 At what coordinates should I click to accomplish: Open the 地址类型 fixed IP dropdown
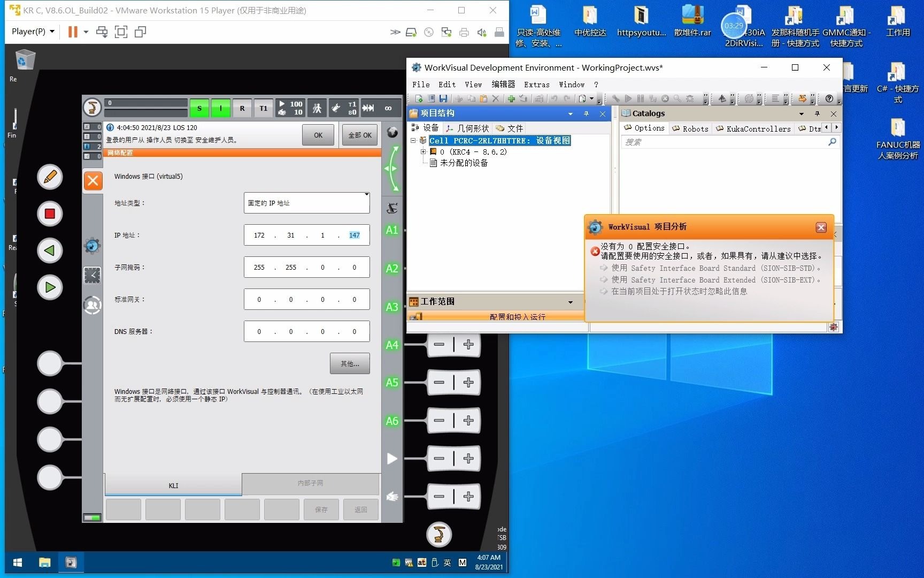click(306, 203)
